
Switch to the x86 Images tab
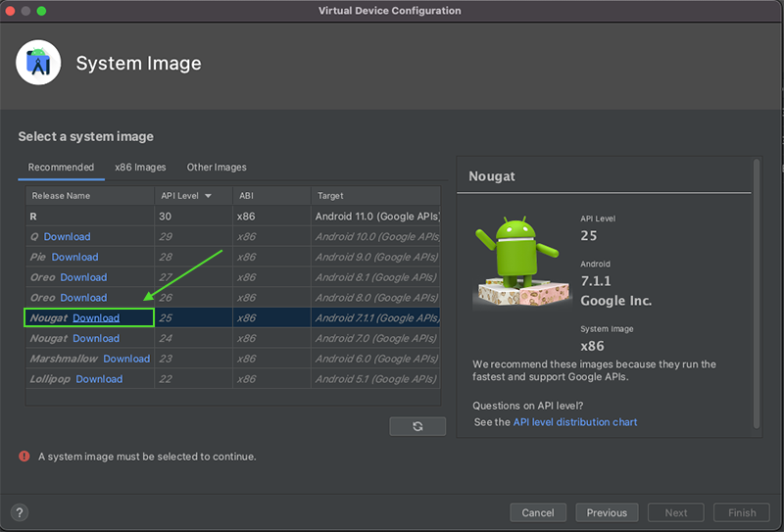(x=140, y=168)
